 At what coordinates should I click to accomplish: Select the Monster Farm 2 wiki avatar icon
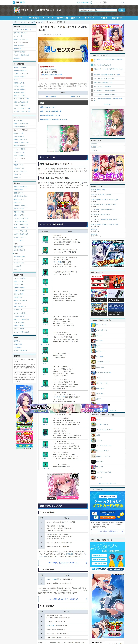pyautogui.click(x=17, y=10)
